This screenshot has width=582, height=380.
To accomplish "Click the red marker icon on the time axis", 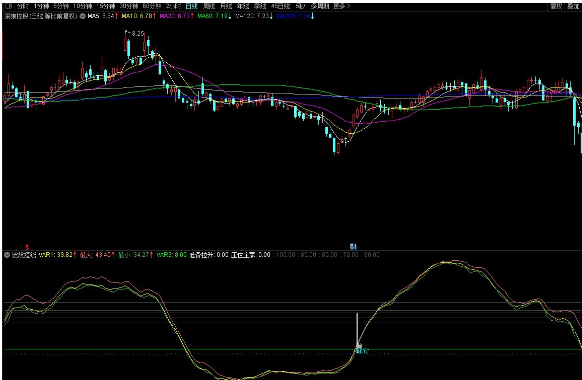I will pyautogui.click(x=27, y=246).
